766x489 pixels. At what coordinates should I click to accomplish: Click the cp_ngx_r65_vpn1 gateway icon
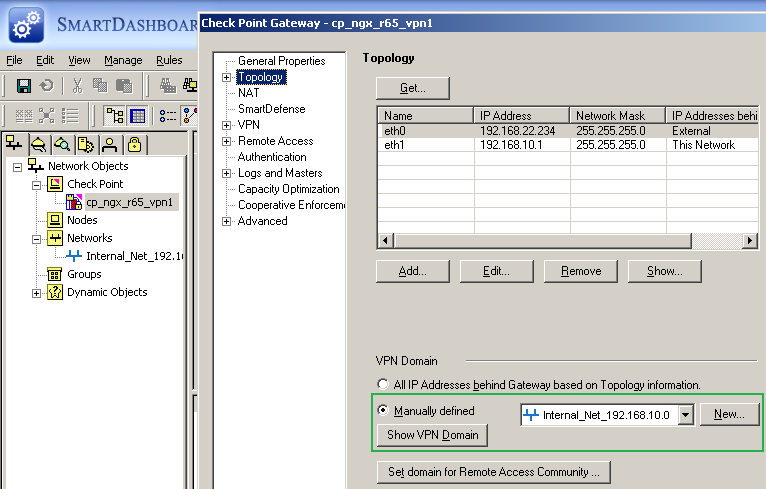click(74, 202)
